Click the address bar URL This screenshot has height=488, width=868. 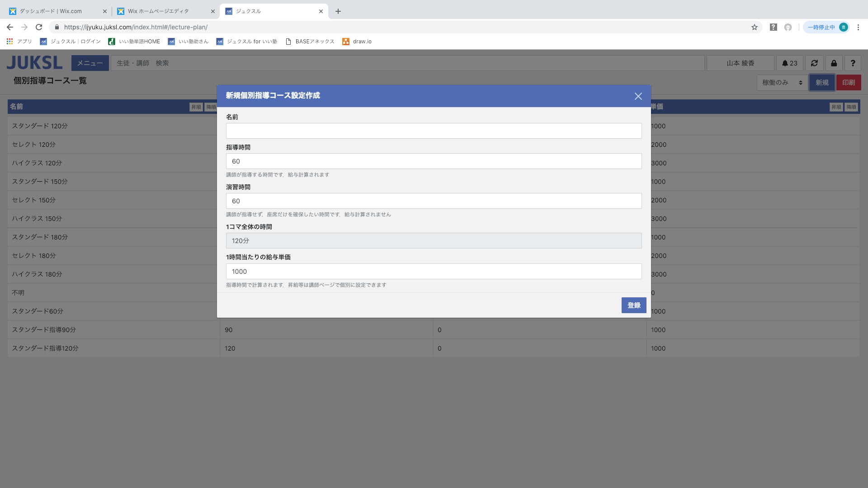click(136, 27)
